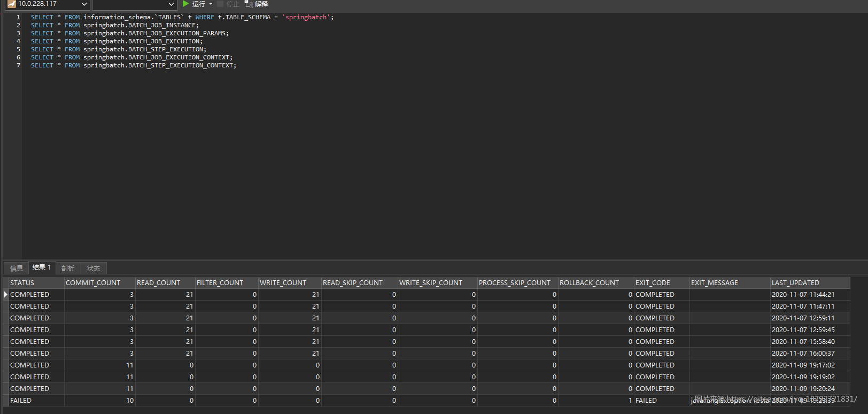The width and height of the screenshot is (868, 414).
Task: Select cell 2020-11-07 15:58:40
Action: tap(810, 341)
